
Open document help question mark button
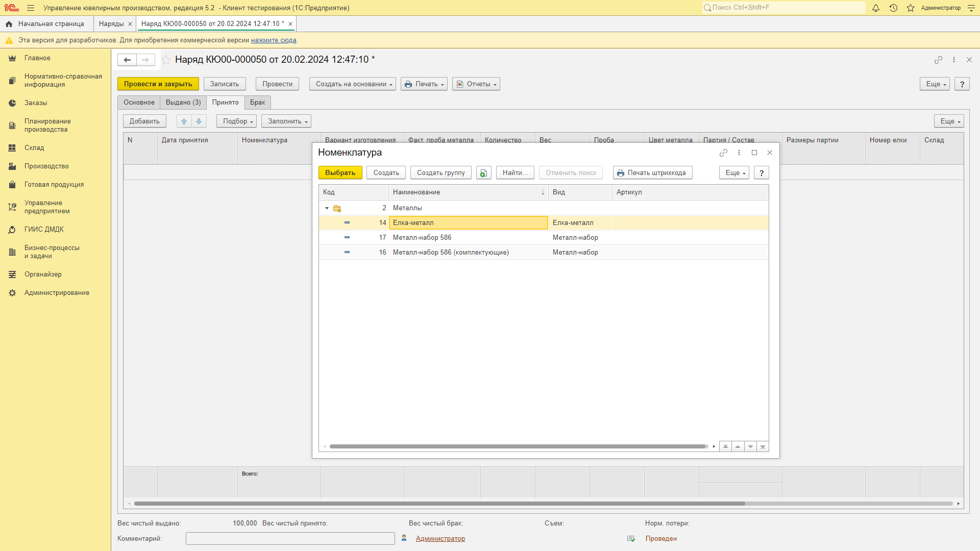[x=962, y=84]
